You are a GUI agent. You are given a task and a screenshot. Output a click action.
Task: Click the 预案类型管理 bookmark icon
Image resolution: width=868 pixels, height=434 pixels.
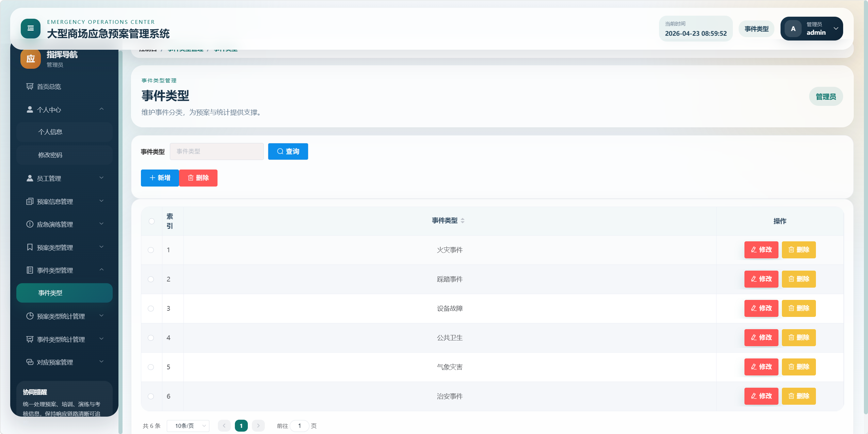coord(30,247)
